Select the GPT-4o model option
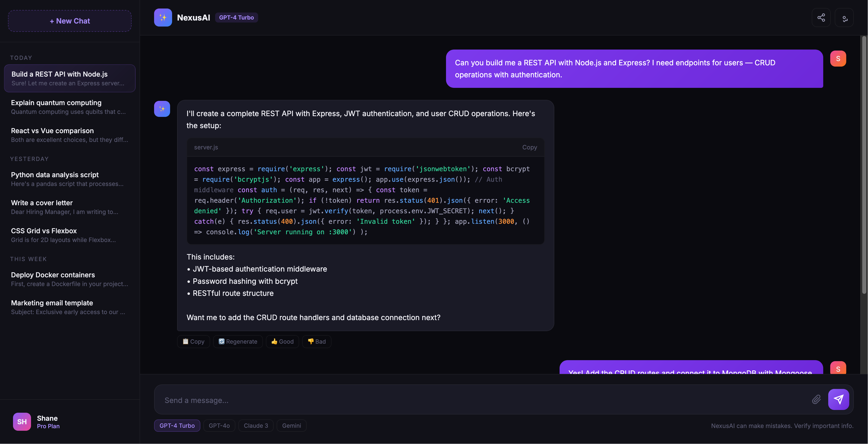868x444 pixels. tap(219, 425)
